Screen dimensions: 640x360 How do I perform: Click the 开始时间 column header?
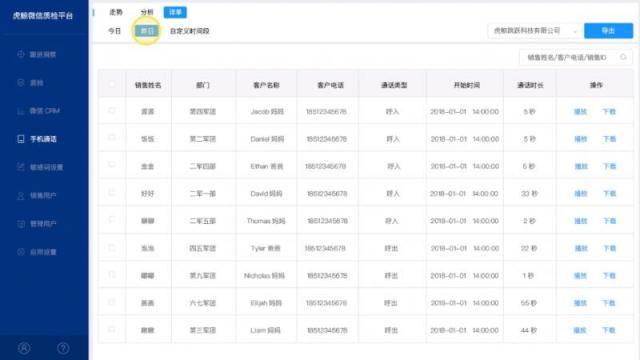pos(467,85)
